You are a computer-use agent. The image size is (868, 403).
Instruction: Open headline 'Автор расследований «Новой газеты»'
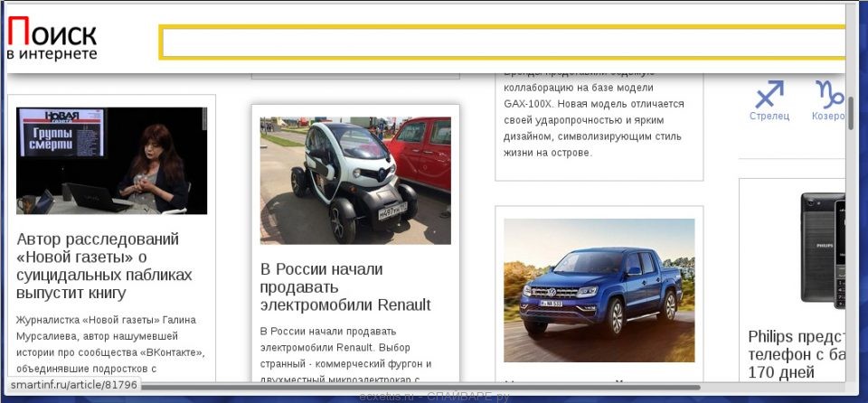coord(105,266)
